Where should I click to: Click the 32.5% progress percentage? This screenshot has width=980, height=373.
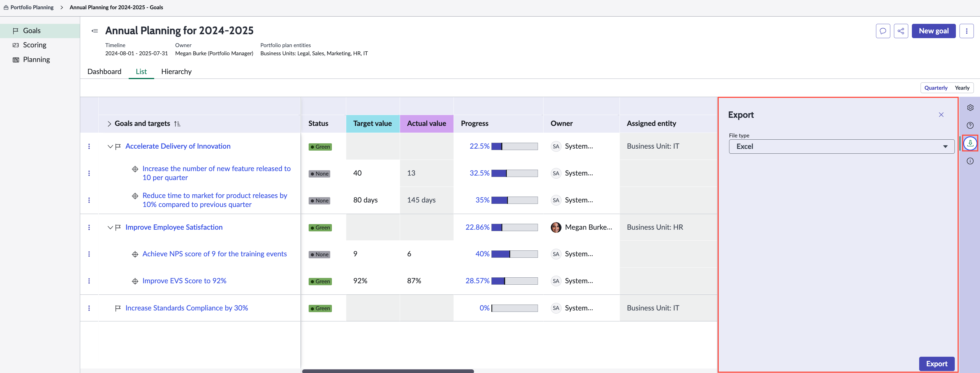[479, 173]
